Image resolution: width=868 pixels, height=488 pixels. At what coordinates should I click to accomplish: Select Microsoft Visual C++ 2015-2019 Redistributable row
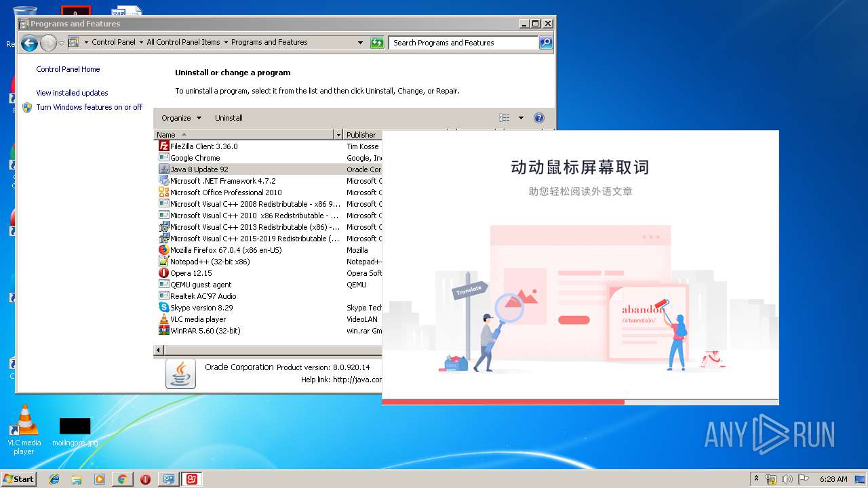269,238
